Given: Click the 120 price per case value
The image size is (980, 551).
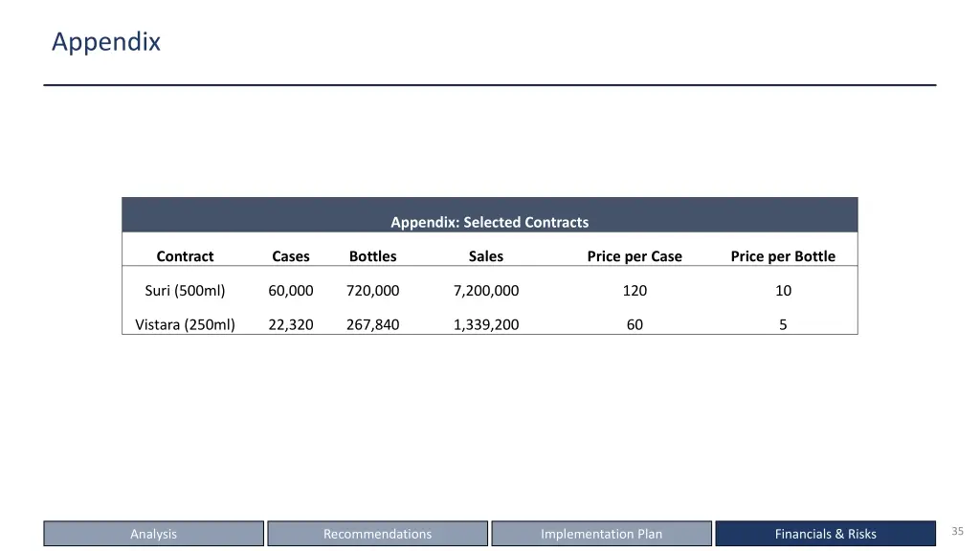Looking at the screenshot, I should click(635, 291).
